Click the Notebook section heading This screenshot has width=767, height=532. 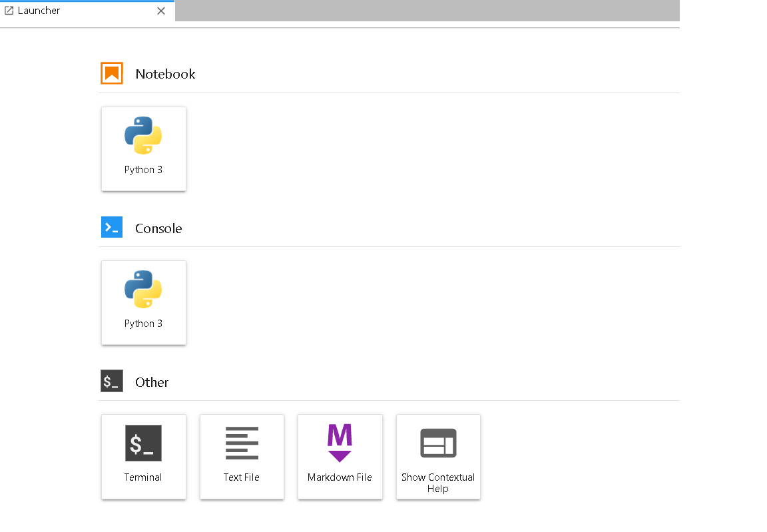165,74
